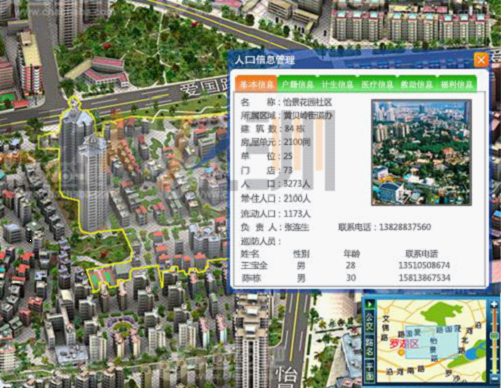
Task: Click the community aerial photo thumbnail
Action: click(x=421, y=152)
